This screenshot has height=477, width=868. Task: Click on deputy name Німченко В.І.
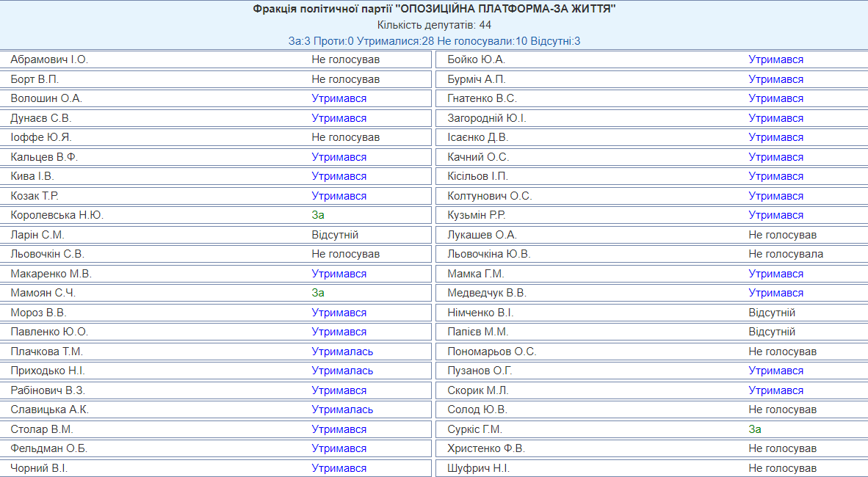[481, 313]
